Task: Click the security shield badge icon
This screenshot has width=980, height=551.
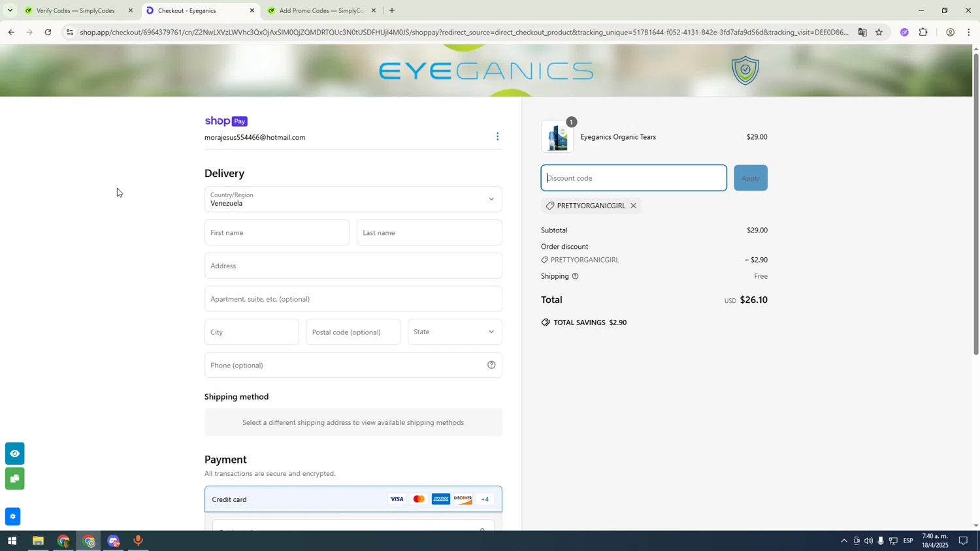Action: (x=745, y=71)
